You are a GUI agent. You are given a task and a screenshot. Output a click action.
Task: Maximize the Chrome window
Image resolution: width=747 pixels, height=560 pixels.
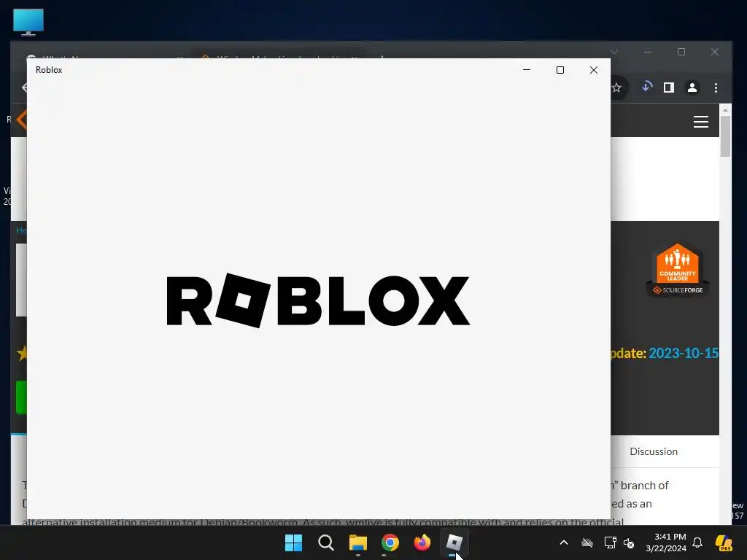pyautogui.click(x=681, y=52)
